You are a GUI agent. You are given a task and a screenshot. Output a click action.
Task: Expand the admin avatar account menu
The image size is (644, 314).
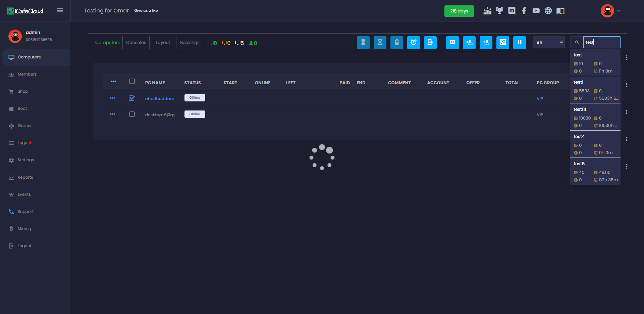(x=610, y=11)
